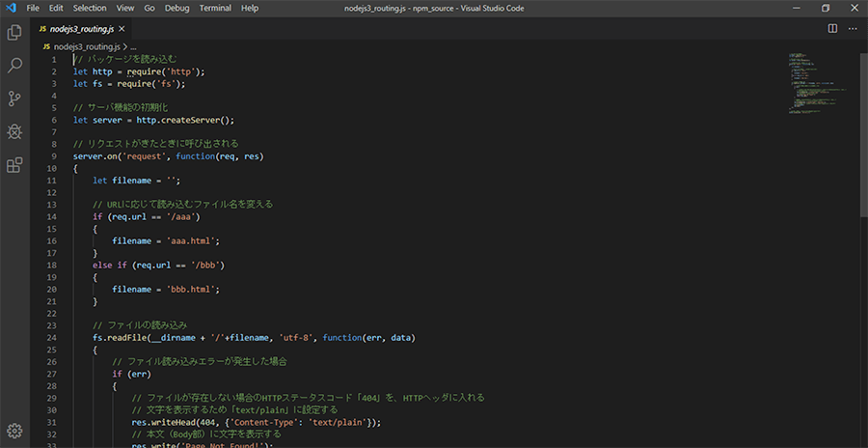868x448 pixels.
Task: Open the View menu
Action: pos(125,9)
